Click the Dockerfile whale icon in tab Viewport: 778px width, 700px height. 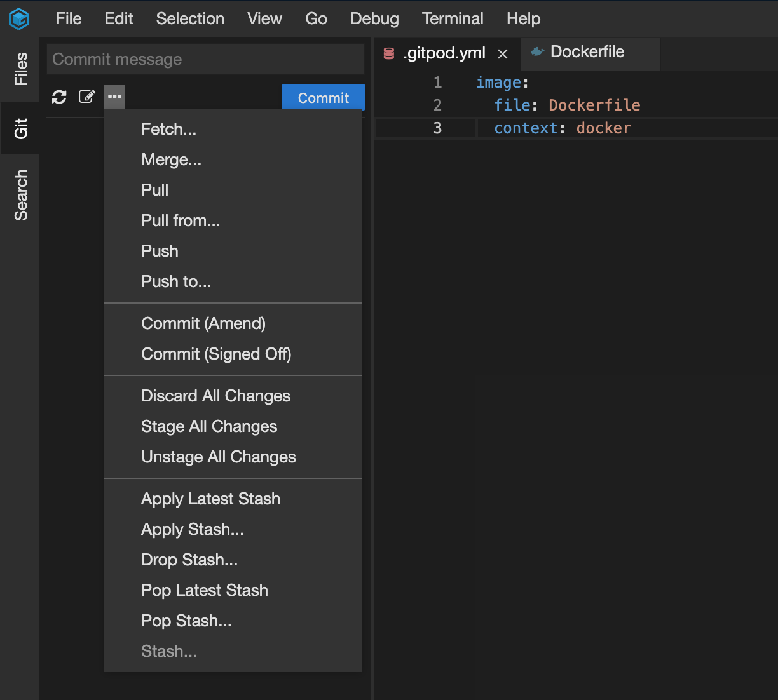(x=537, y=52)
